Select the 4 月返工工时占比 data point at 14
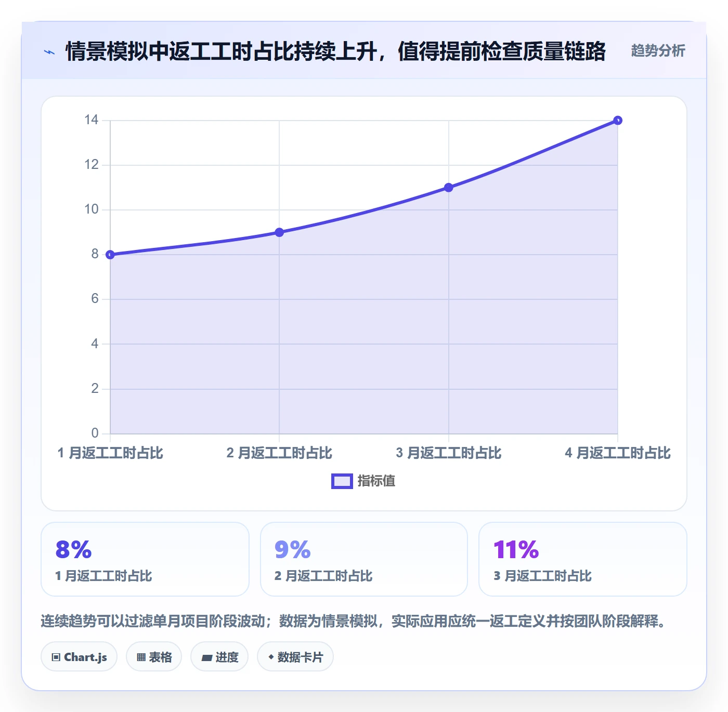Screen dimensions: 728x712 (618, 121)
